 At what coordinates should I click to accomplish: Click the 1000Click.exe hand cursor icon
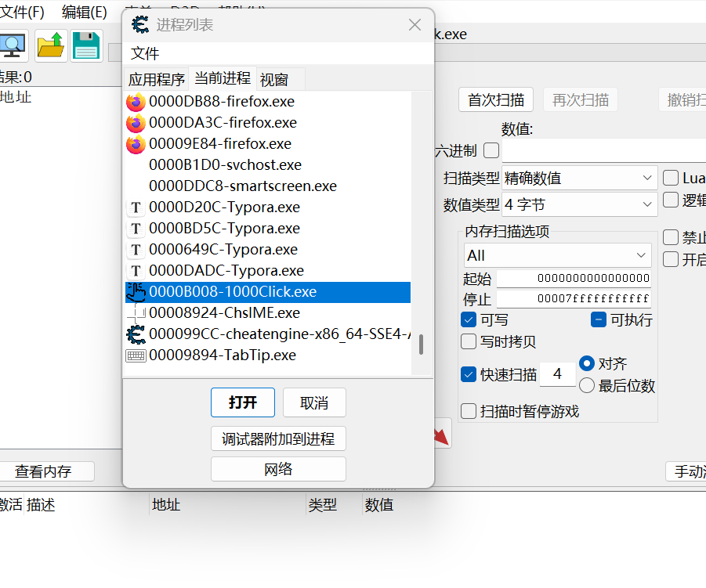(x=136, y=292)
